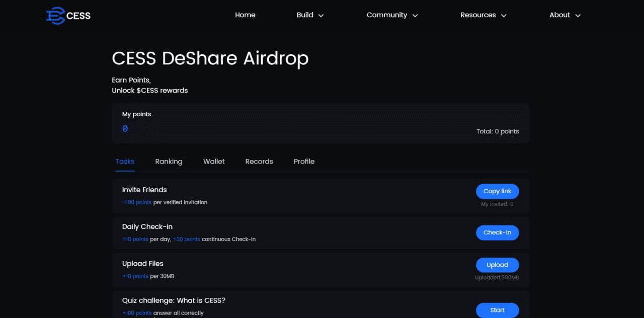The width and height of the screenshot is (644, 318).
Task: Click '+100 points' under Invite Friends
Action: tap(137, 202)
